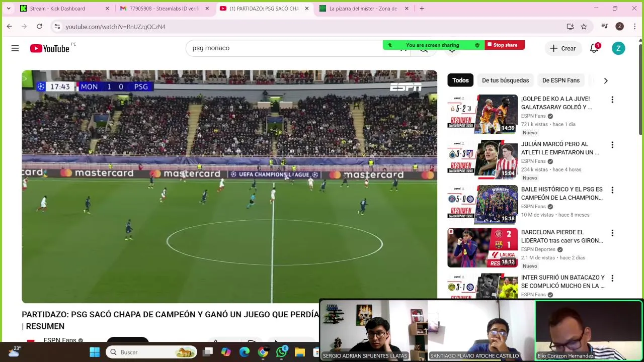Open WhatsApp from the taskbar
Image resolution: width=644 pixels, height=362 pixels.
(281, 352)
